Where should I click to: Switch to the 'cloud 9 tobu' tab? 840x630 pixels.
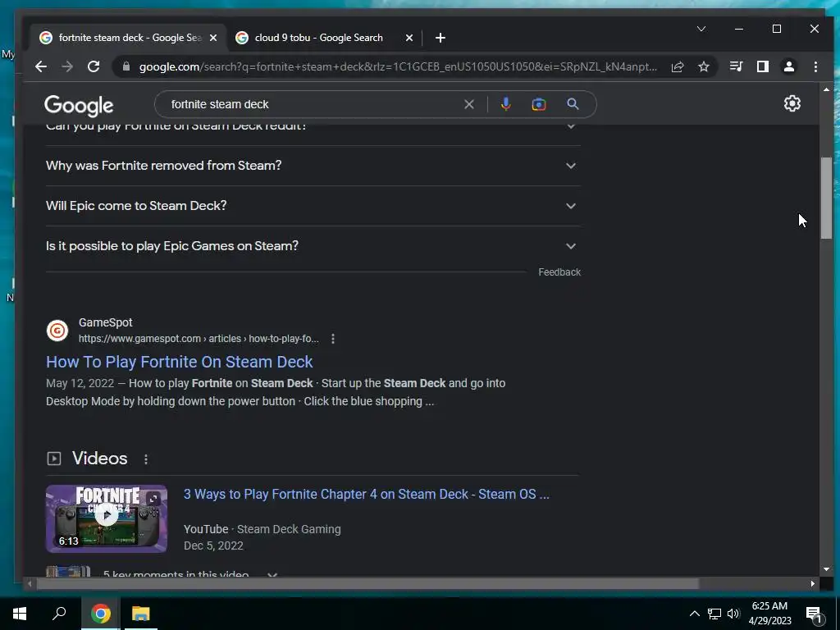pos(323,38)
